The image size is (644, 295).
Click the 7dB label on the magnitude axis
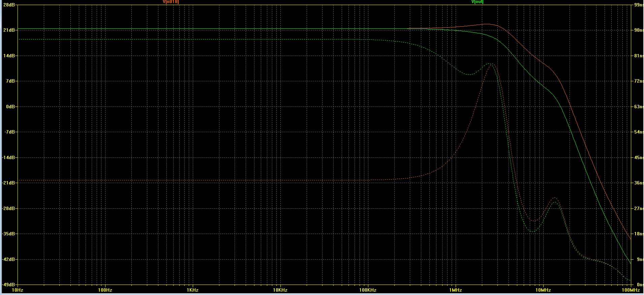pyautogui.click(x=10, y=81)
